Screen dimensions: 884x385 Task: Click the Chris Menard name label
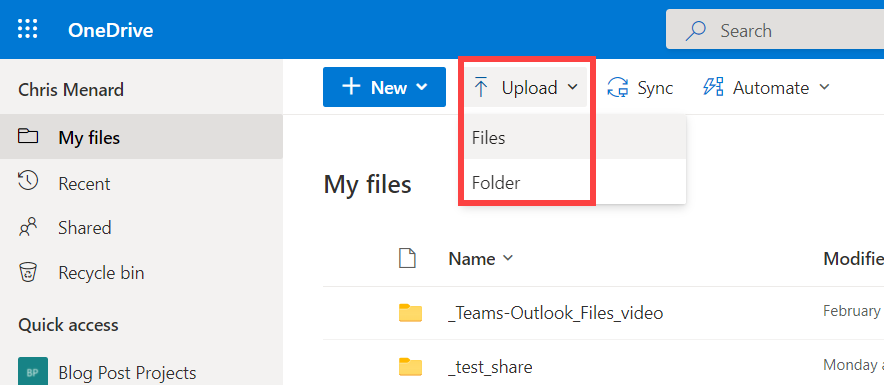click(71, 90)
